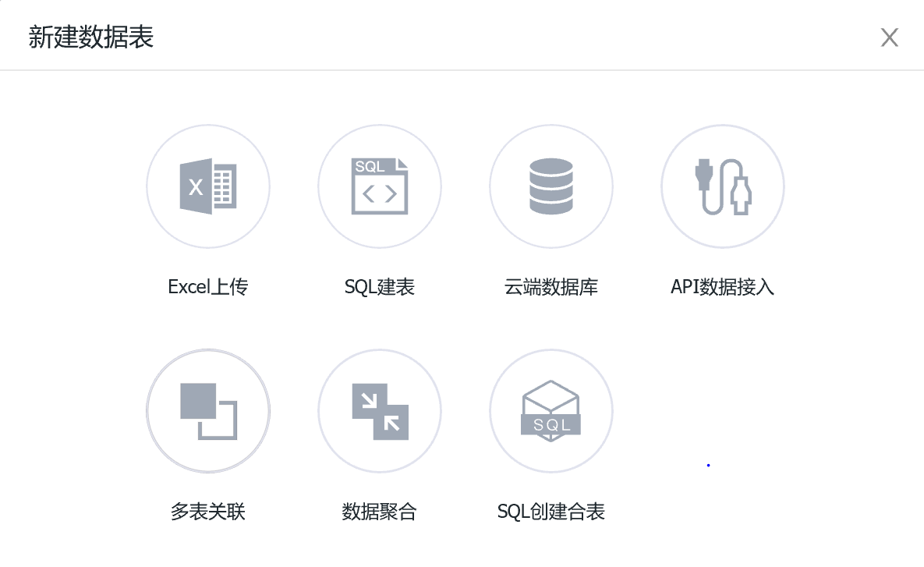This screenshot has height=567, width=924.
Task: Select the SQL code file icon
Action: pyautogui.click(x=380, y=187)
